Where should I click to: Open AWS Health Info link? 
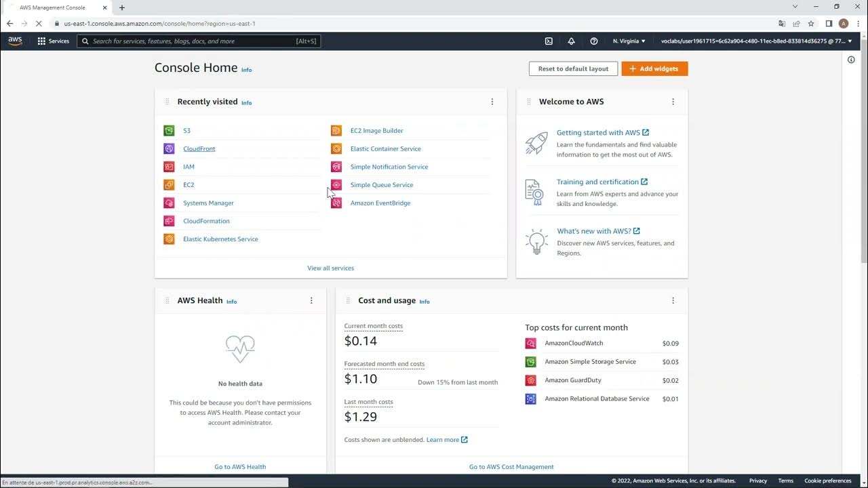232,302
